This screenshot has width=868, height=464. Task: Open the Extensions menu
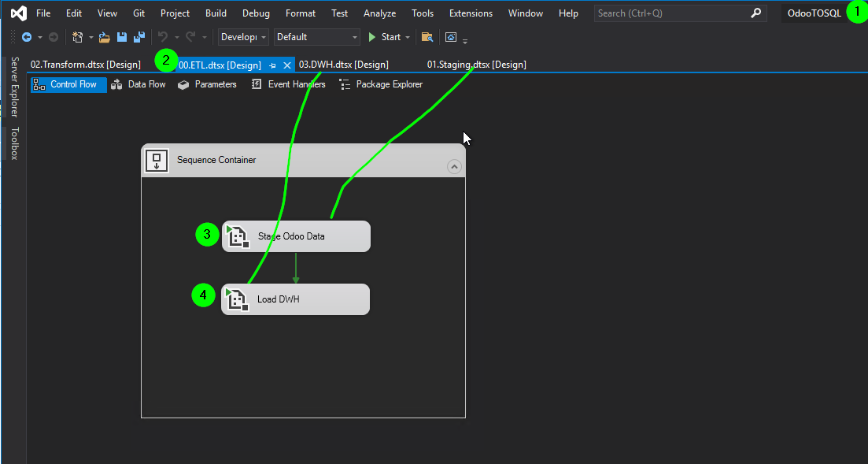click(471, 13)
